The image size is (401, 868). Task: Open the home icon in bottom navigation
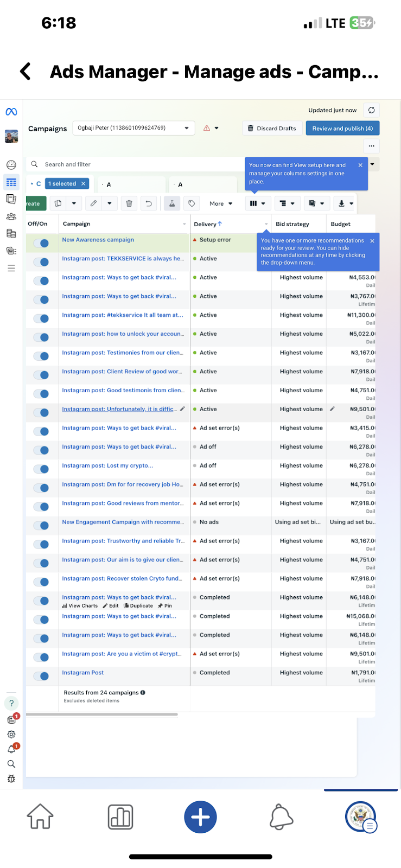(40, 816)
